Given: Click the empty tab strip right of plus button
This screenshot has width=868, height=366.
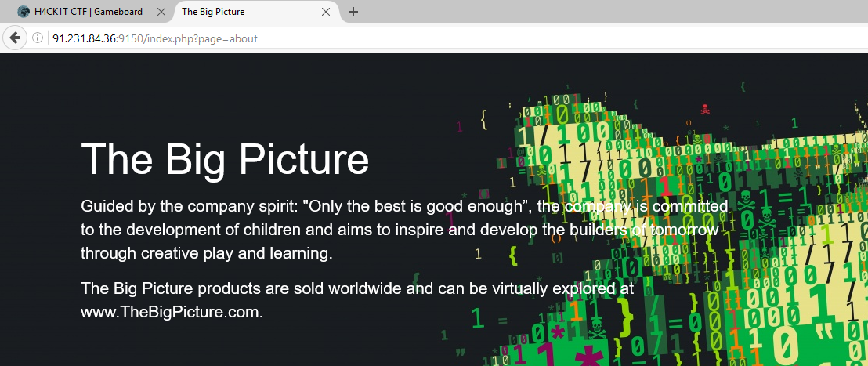Looking at the screenshot, I should (611, 12).
